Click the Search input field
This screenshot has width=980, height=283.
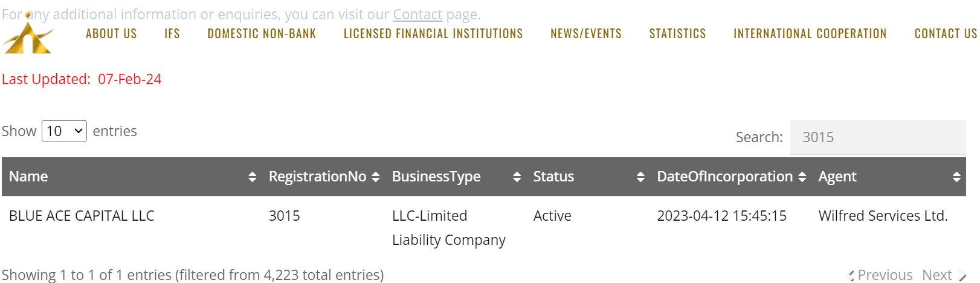pos(878,137)
